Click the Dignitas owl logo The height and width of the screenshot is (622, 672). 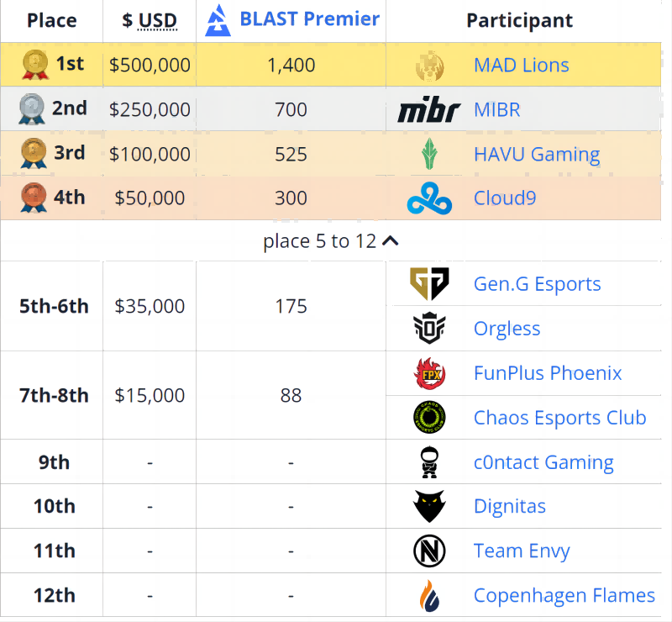coord(429,506)
